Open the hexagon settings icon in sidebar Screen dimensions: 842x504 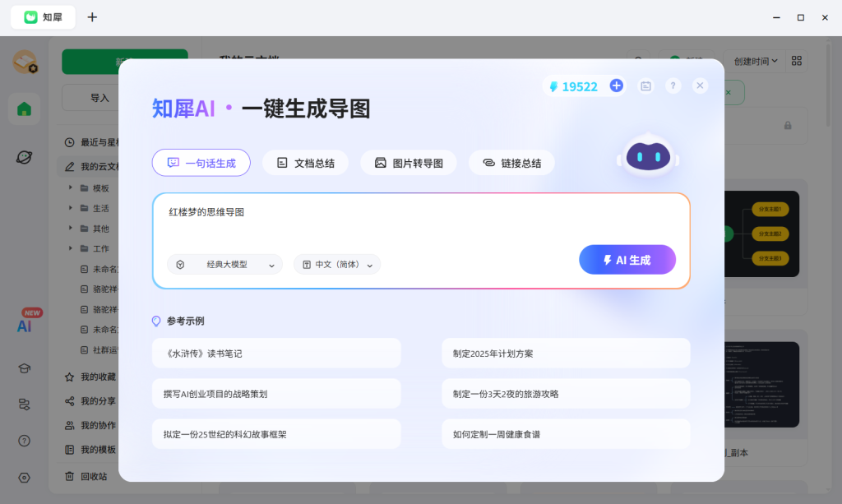click(x=24, y=477)
